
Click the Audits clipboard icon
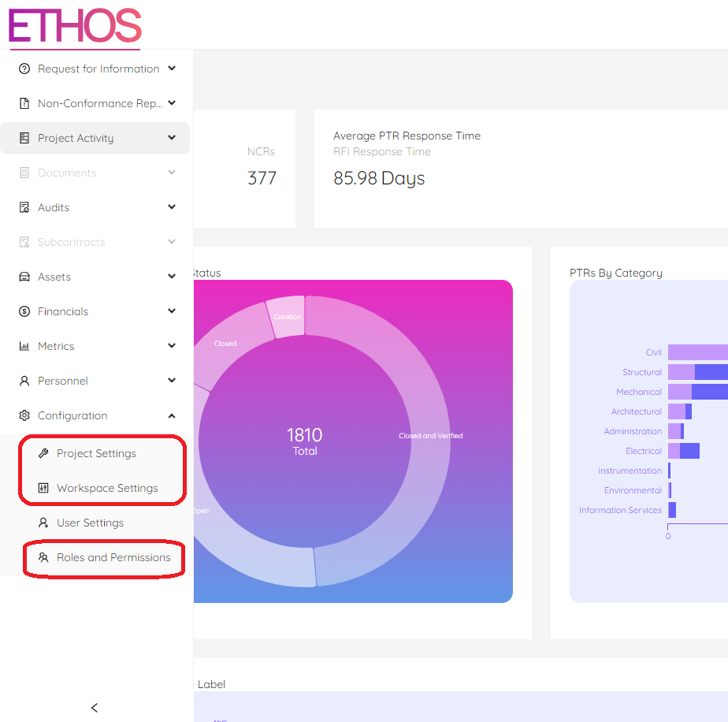pyautogui.click(x=24, y=208)
